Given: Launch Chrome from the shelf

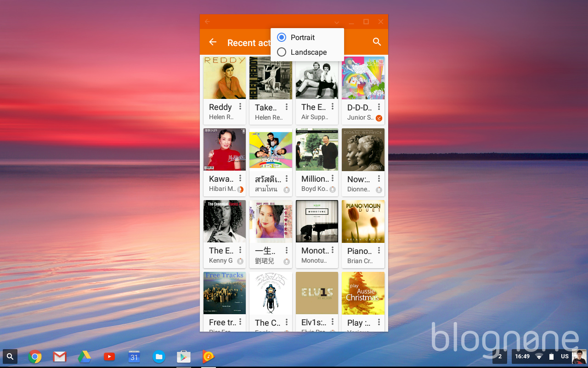Looking at the screenshot, I should (35, 356).
